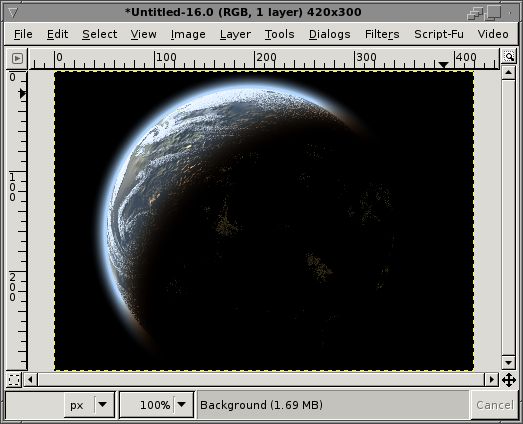Click the vertical scrollbar down arrow
523x424 pixels.
coord(508,363)
